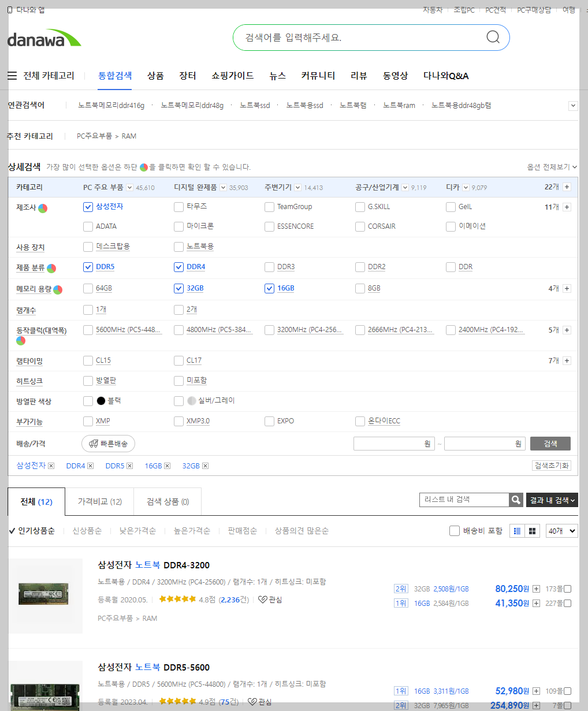Check the 노트북용 device checkbox
This screenshot has height=711, width=588.
click(x=178, y=247)
